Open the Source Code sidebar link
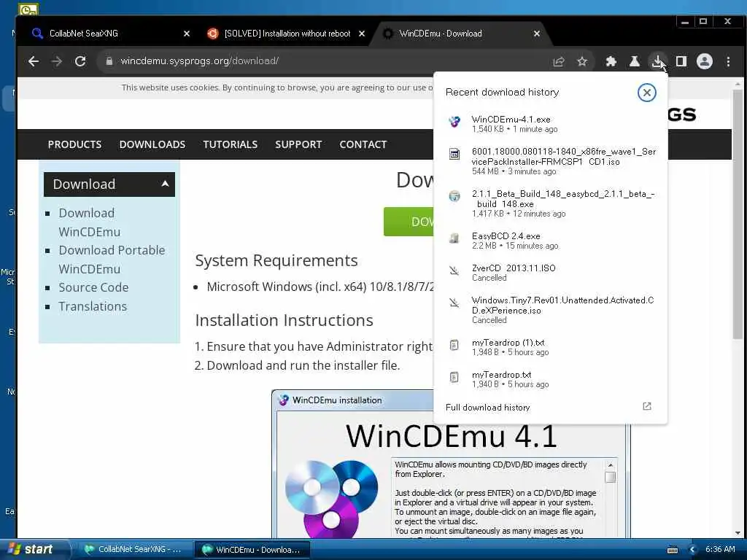The image size is (747, 560). tap(93, 287)
